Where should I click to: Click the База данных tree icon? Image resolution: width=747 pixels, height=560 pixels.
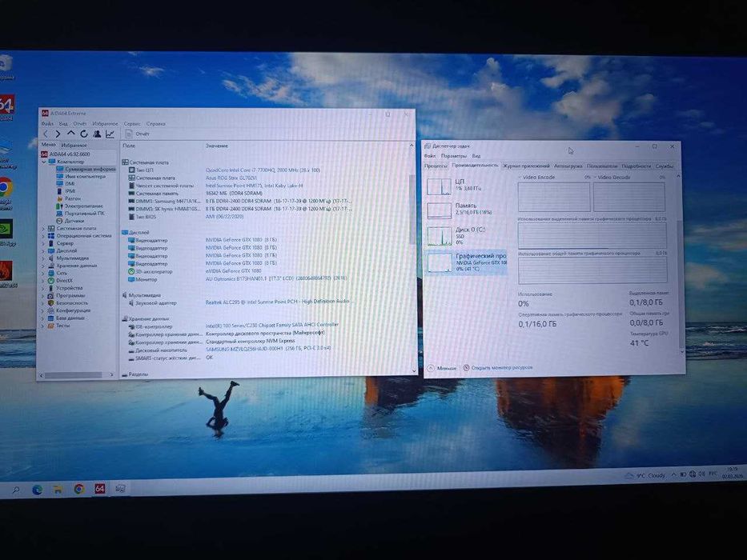[x=51, y=318]
